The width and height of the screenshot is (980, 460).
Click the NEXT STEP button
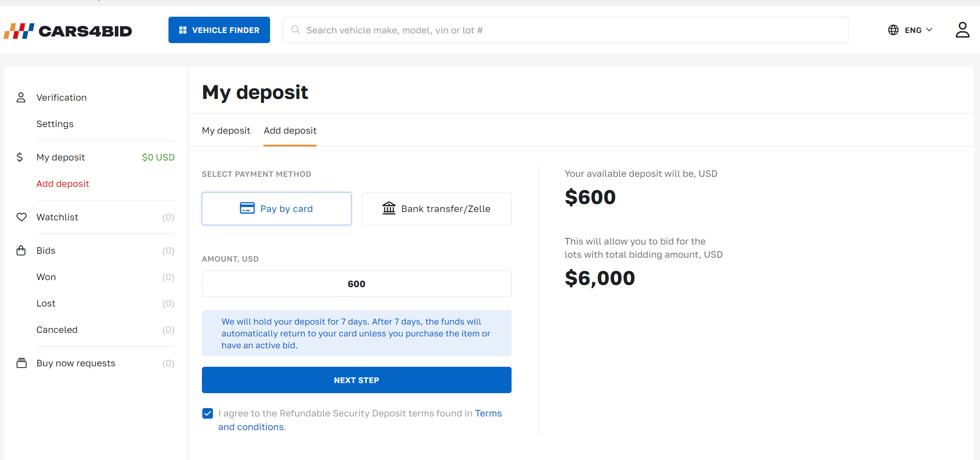pyautogui.click(x=357, y=380)
